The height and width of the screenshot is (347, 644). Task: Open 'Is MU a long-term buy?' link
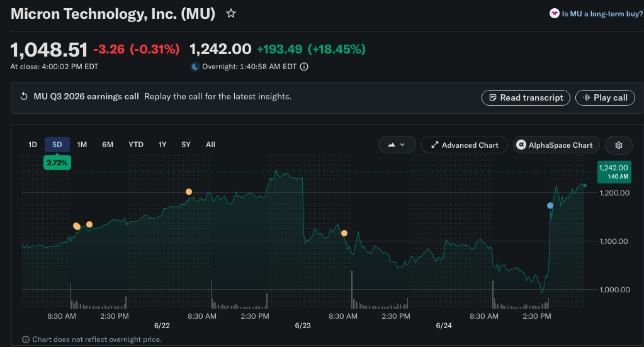coord(602,14)
